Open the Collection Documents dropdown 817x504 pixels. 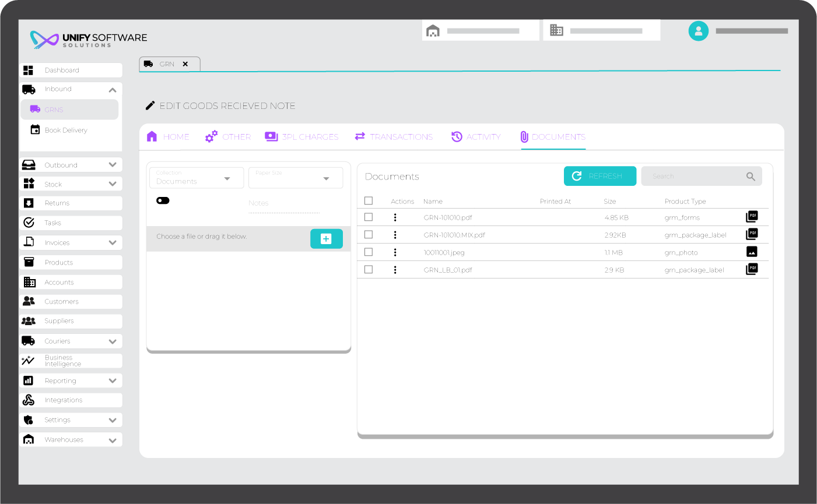coord(197,178)
